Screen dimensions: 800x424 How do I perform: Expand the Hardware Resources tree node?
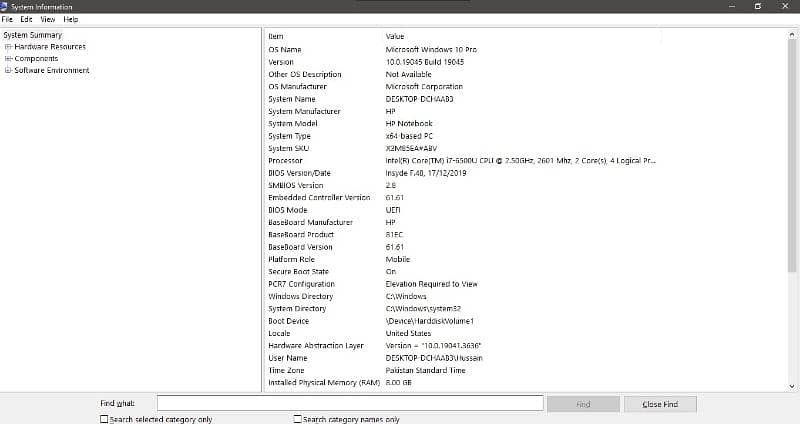(8, 47)
